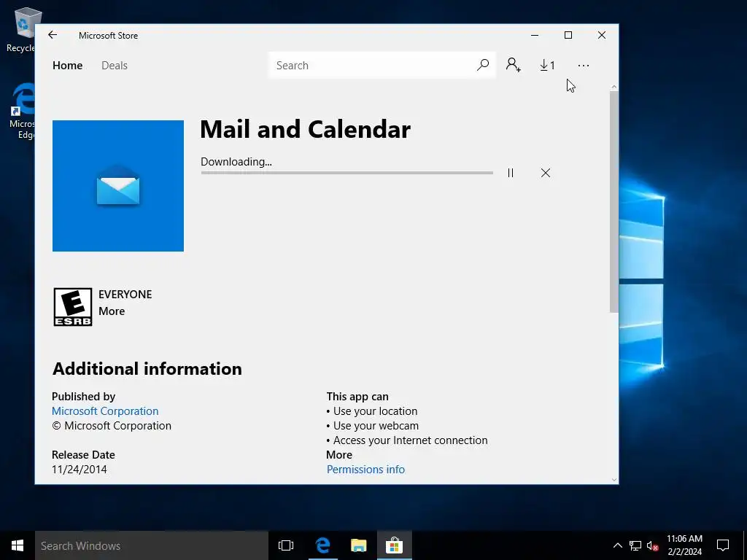The width and height of the screenshot is (747, 560).
Task: Click the release date 11/24/2014
Action: 79,470
